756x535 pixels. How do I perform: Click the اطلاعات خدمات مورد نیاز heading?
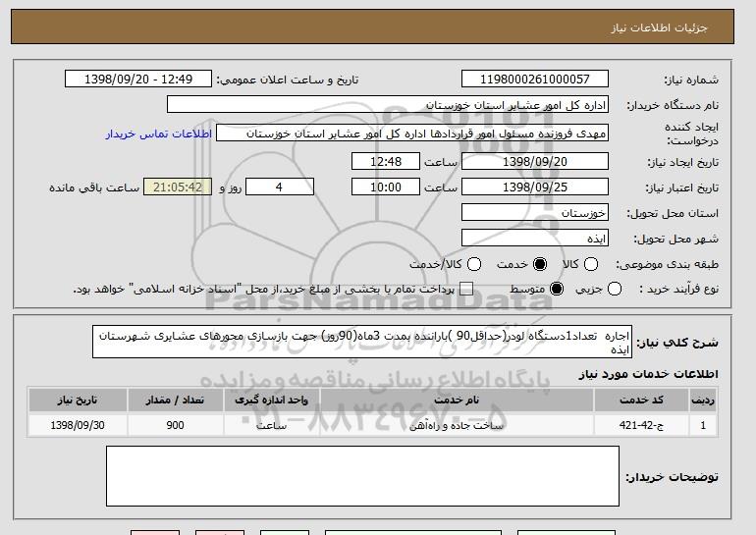pyautogui.click(x=648, y=374)
